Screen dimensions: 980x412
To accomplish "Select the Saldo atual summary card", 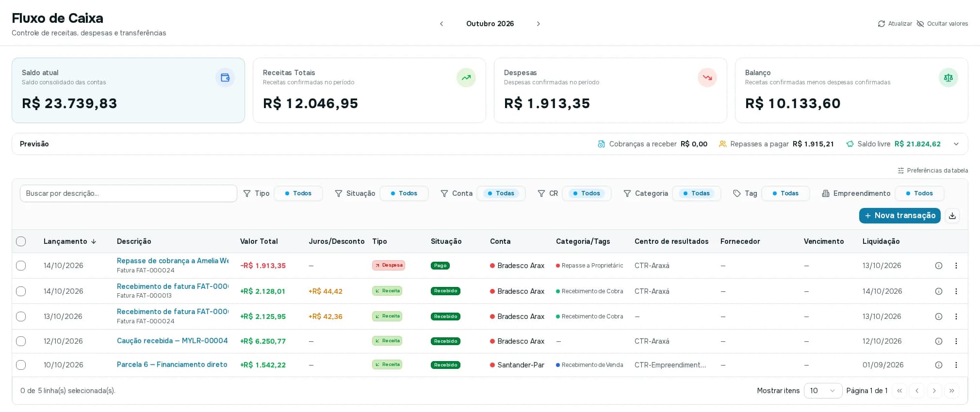I will click(128, 90).
